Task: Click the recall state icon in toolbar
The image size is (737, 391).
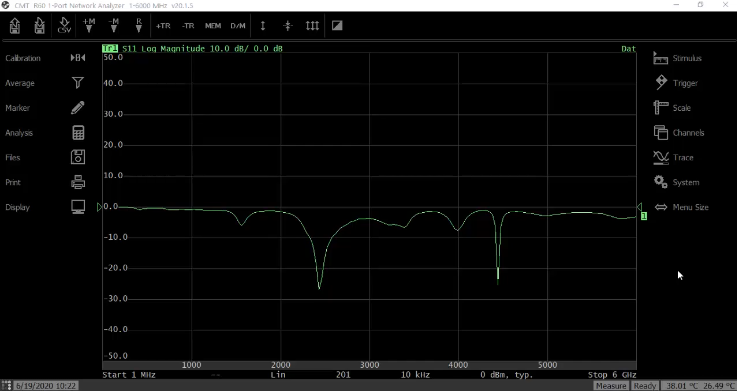Action: (x=15, y=25)
